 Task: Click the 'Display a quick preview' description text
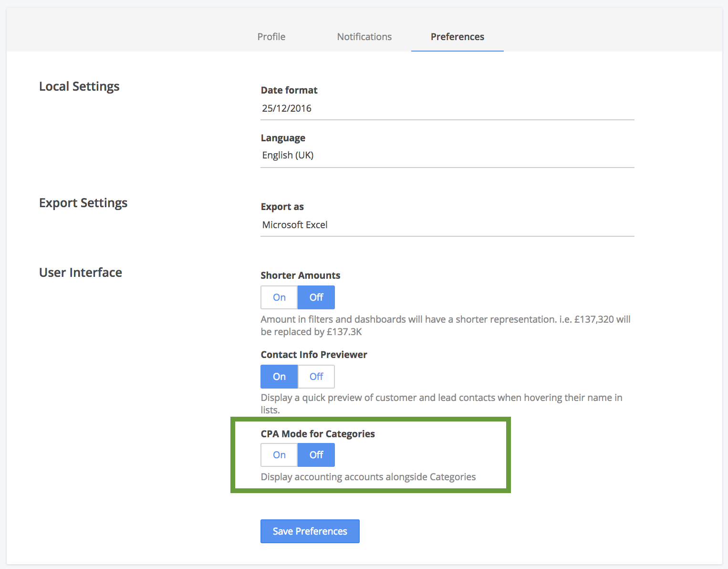click(441, 404)
